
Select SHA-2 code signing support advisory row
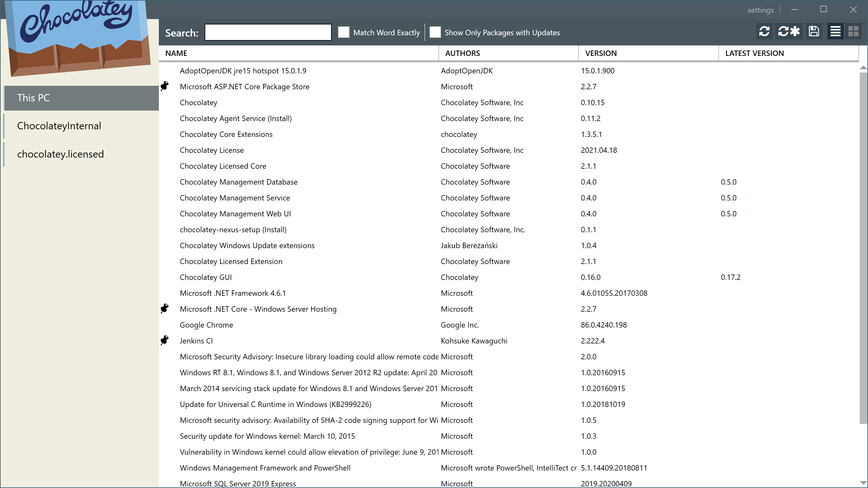tap(509, 420)
